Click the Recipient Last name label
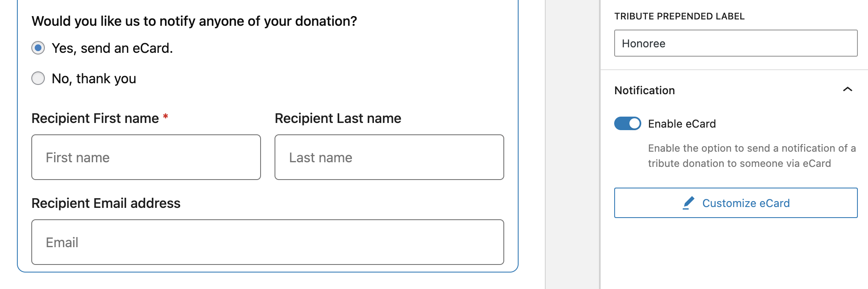Screen dimensions: 868x289 click(338, 118)
